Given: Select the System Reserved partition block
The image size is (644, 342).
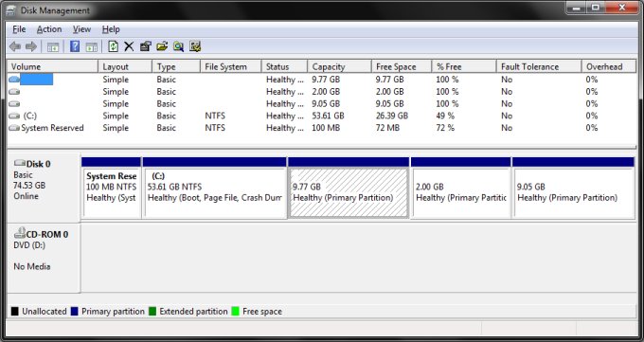Looking at the screenshot, I should click(x=111, y=188).
